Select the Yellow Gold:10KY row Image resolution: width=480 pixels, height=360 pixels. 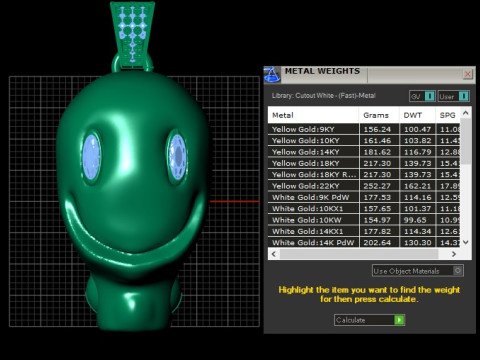(364, 141)
